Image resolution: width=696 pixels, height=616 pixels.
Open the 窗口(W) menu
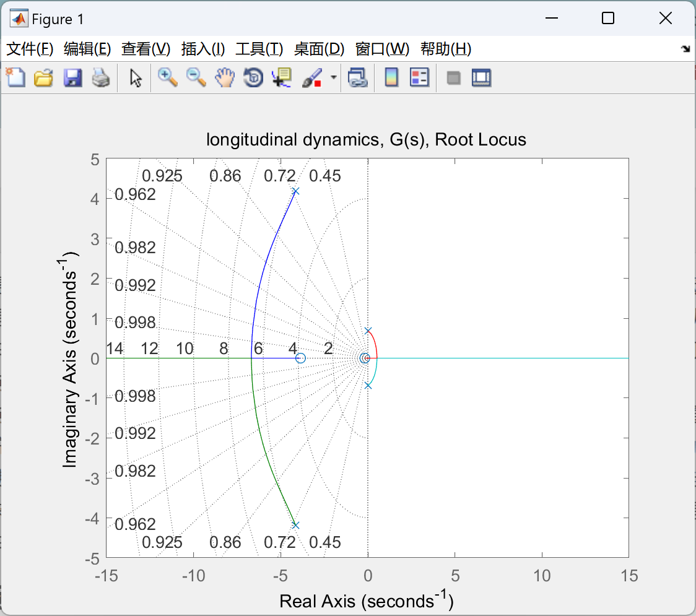(x=382, y=49)
